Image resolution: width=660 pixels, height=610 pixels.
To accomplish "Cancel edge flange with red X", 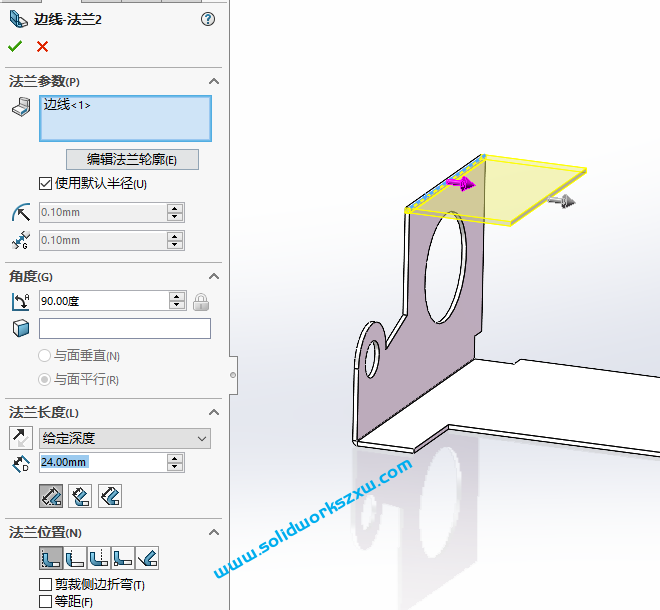I will 43,46.
